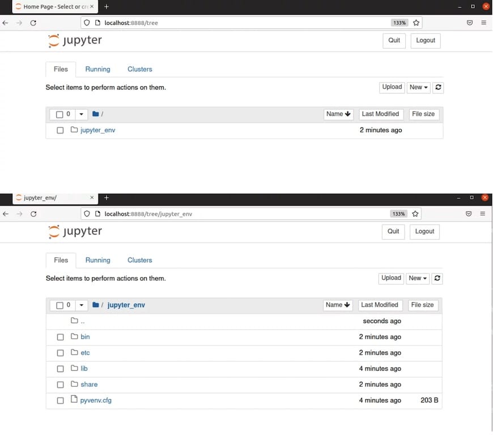Check the checkbox next to bin folder
Viewport: 493px width, 448px height.
(x=60, y=336)
